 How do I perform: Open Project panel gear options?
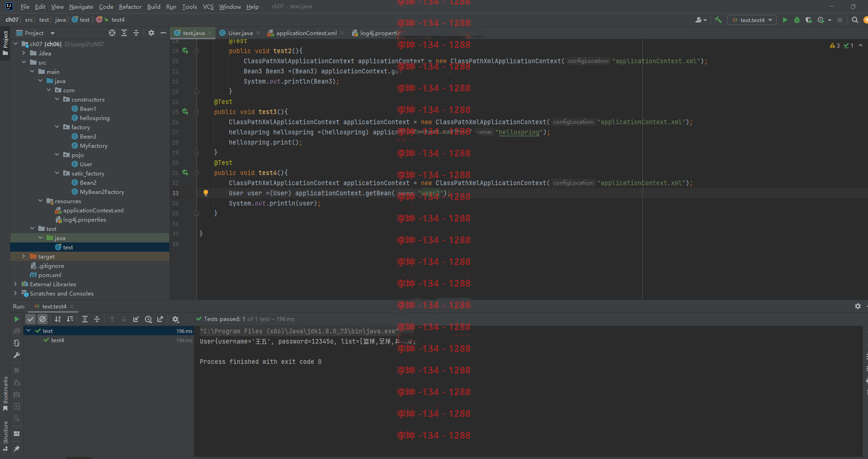click(x=151, y=33)
